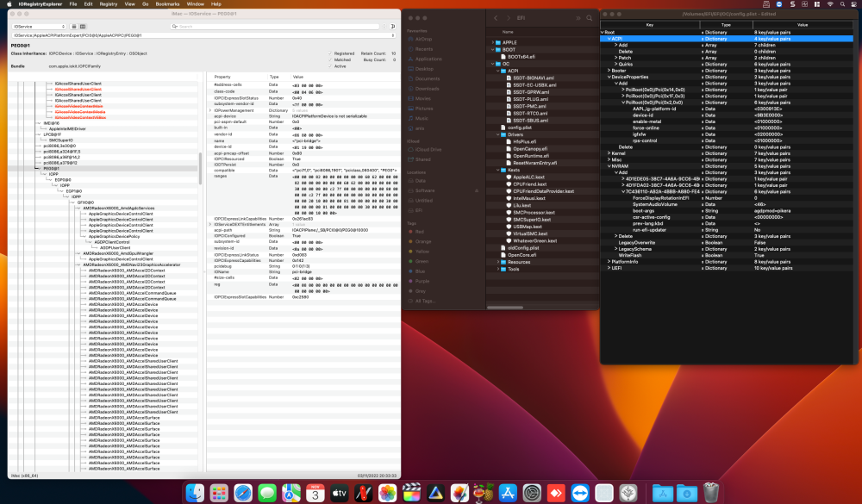
Task: Toggle the Registered checkbox
Action: 330,53
